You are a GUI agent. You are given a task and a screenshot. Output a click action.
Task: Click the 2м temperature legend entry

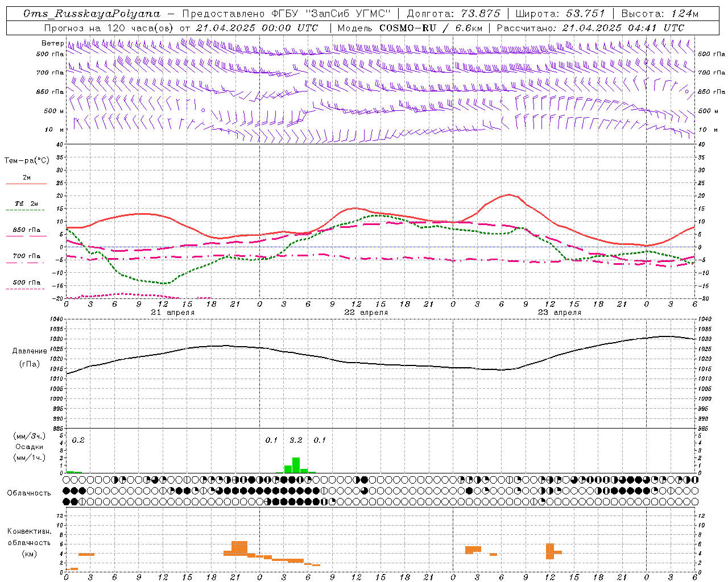27,178
